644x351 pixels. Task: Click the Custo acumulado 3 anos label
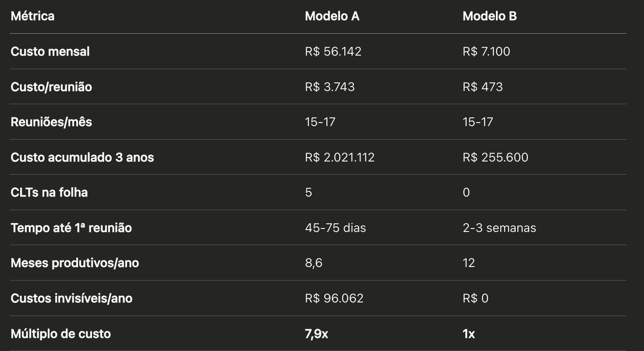82,158
